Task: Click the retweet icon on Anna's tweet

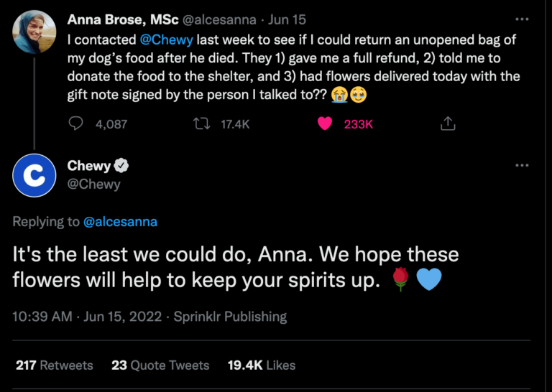Action: [201, 123]
